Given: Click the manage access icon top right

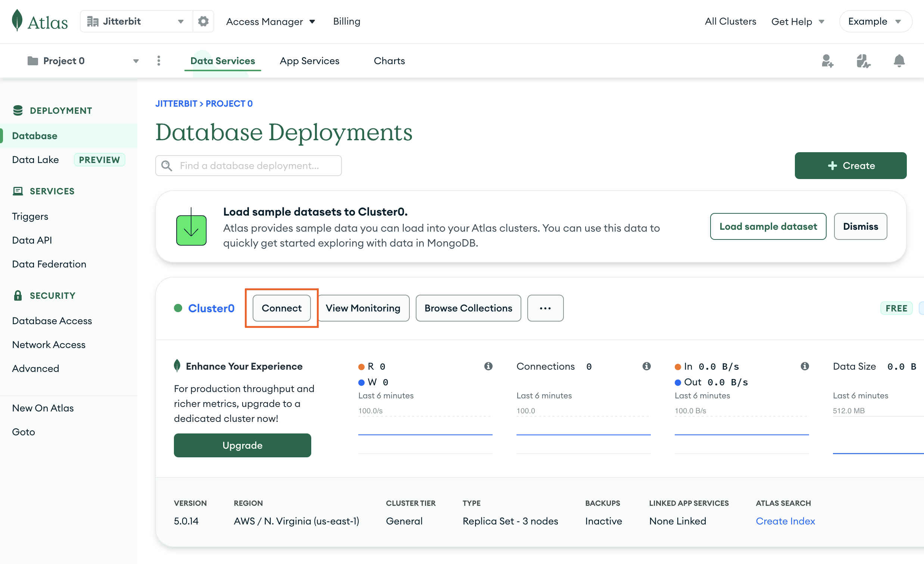Looking at the screenshot, I should [x=828, y=61].
